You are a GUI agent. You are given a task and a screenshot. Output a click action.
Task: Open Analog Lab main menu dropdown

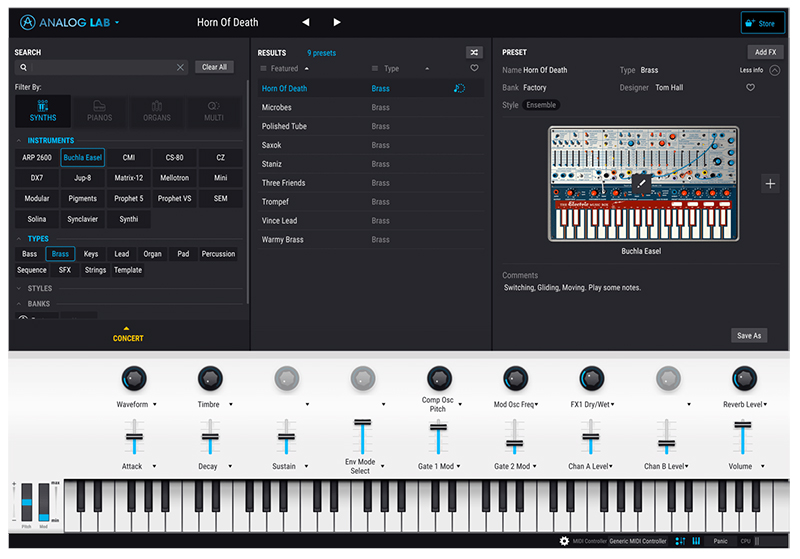coord(117,22)
